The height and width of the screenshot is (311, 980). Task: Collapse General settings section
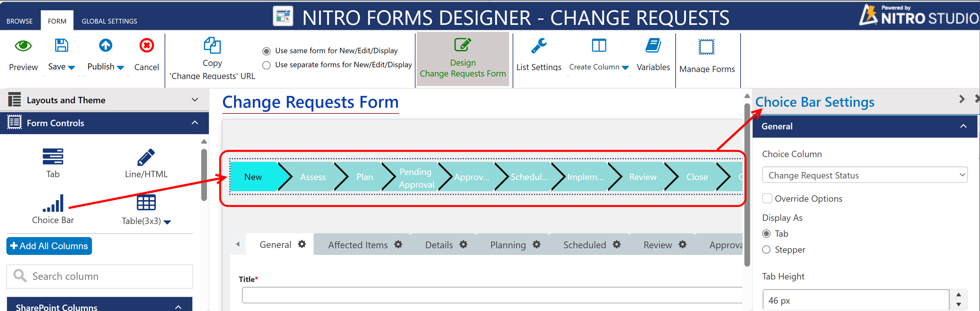click(963, 126)
